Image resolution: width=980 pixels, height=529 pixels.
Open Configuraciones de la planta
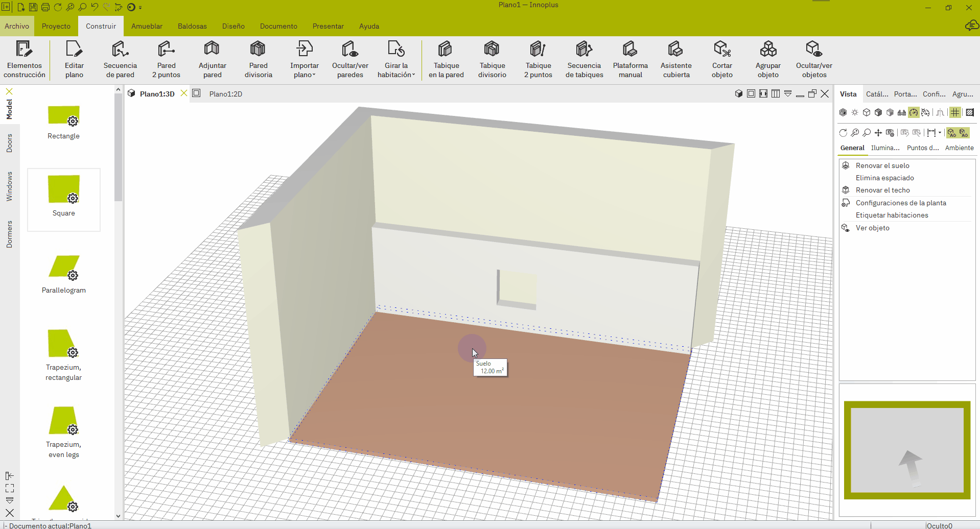[x=901, y=203]
